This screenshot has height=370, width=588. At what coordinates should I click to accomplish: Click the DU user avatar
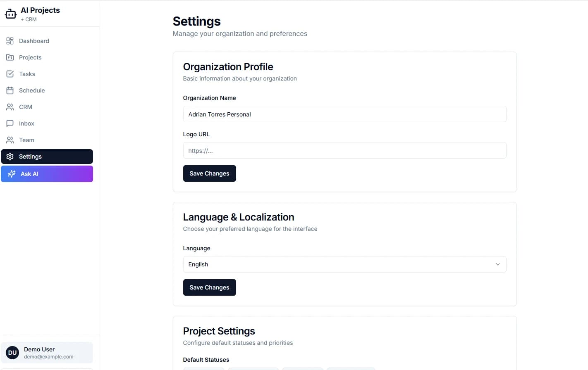point(12,353)
